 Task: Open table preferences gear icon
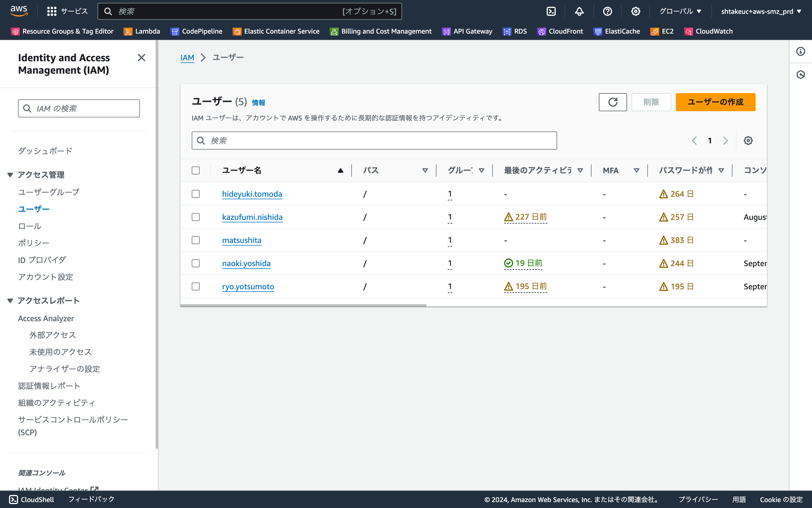tap(748, 141)
